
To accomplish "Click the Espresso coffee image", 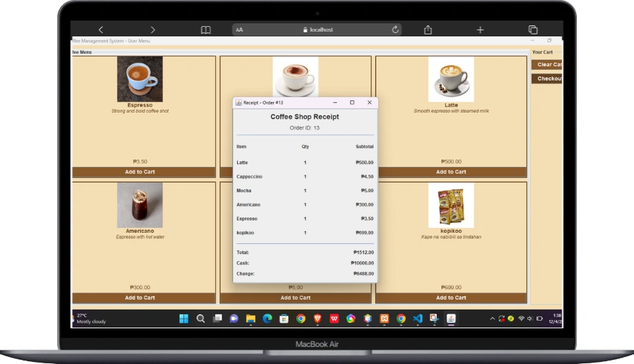I will click(x=140, y=79).
